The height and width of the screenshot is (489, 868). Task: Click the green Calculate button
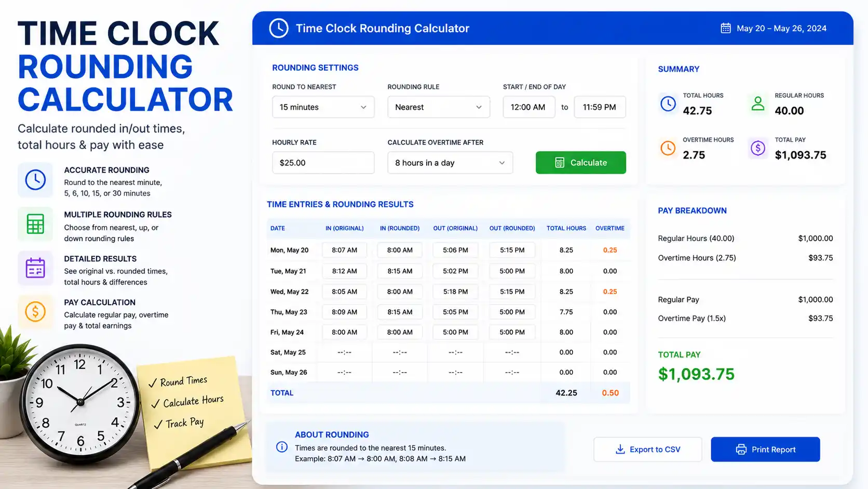pyautogui.click(x=580, y=163)
